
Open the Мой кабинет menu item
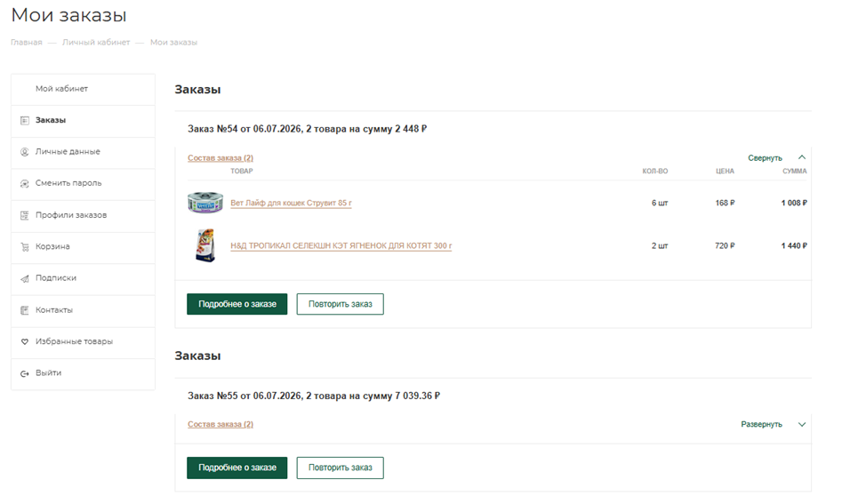[x=61, y=89]
